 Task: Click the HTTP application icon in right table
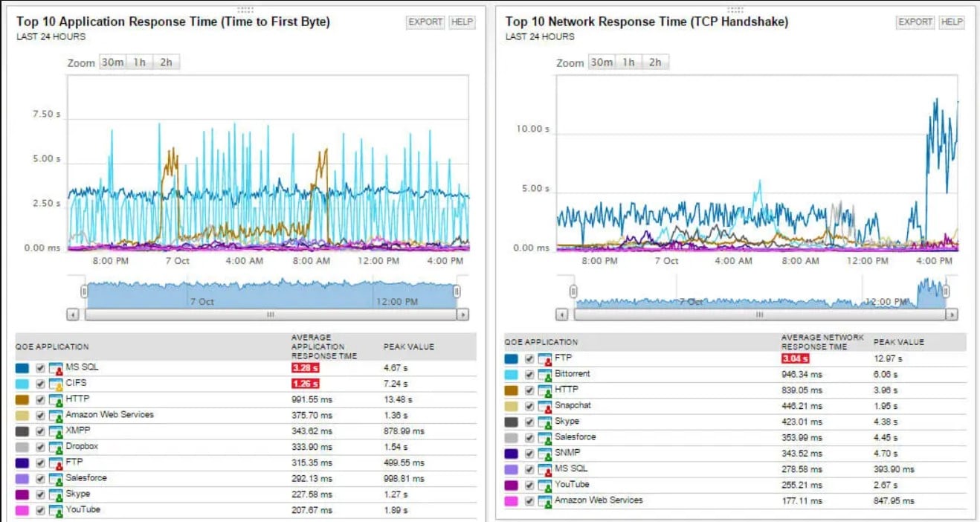click(545, 390)
